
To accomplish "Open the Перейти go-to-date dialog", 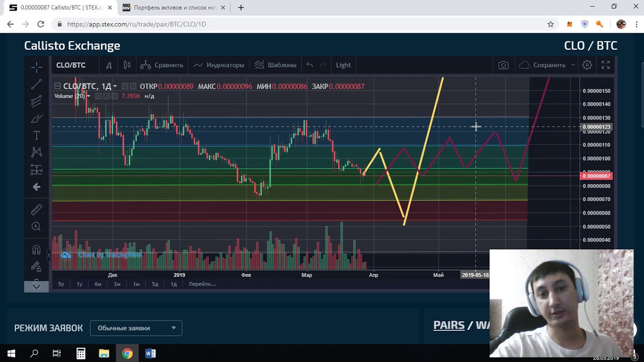I will click(202, 284).
